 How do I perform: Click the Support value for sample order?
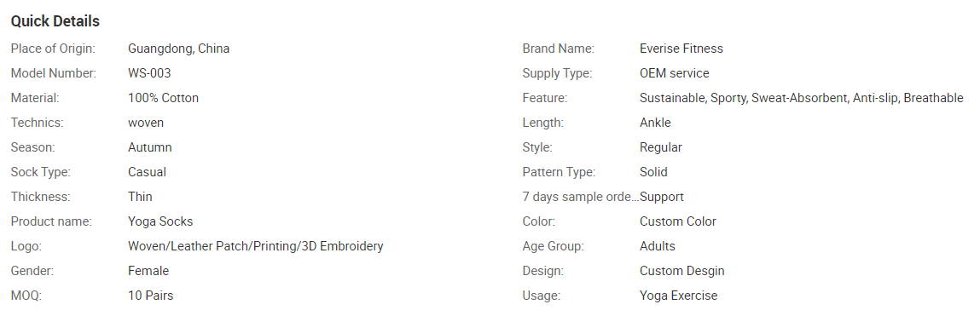point(662,197)
